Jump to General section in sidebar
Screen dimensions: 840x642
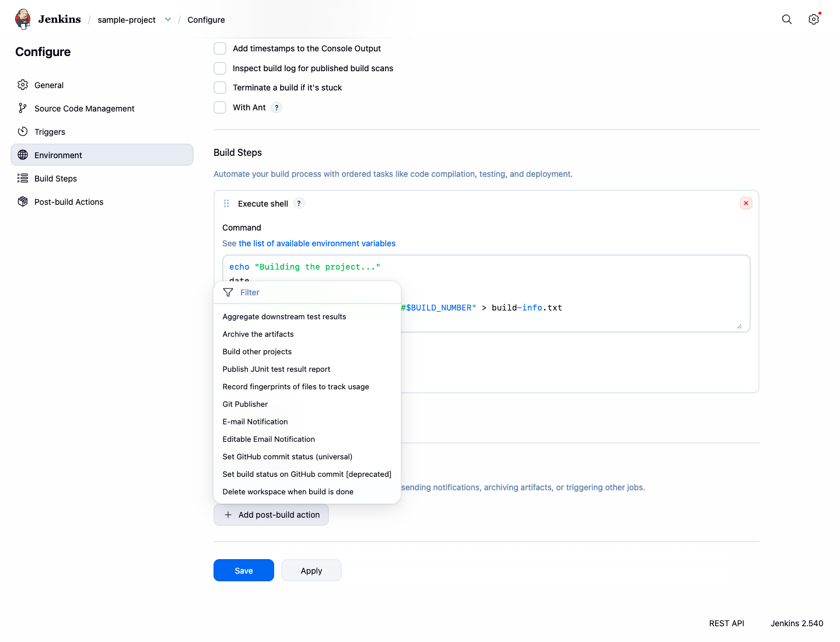point(102,85)
